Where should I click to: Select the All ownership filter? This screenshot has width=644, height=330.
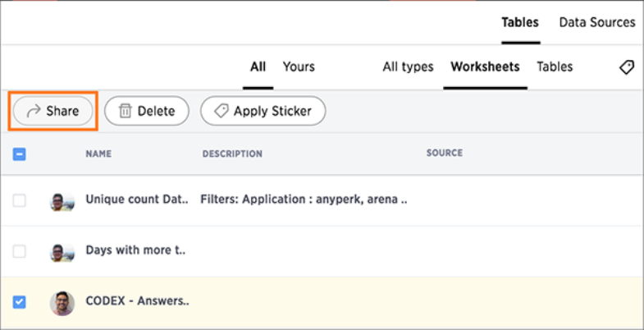258,66
